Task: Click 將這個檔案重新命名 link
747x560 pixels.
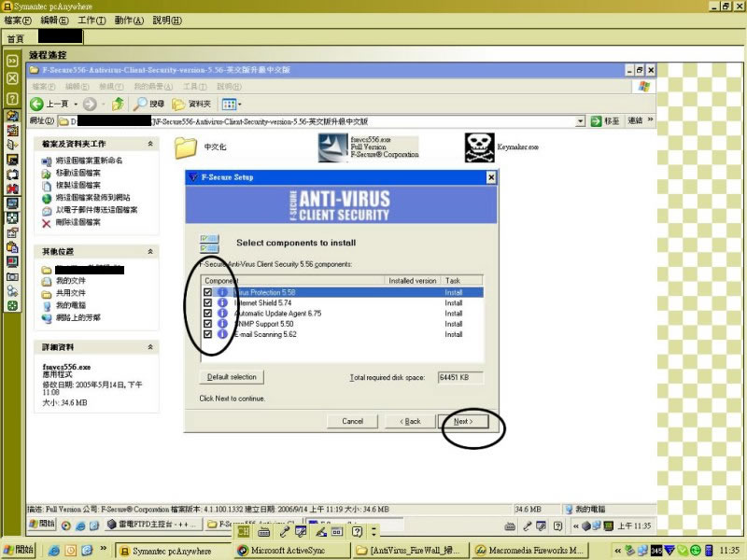Action: [89, 161]
